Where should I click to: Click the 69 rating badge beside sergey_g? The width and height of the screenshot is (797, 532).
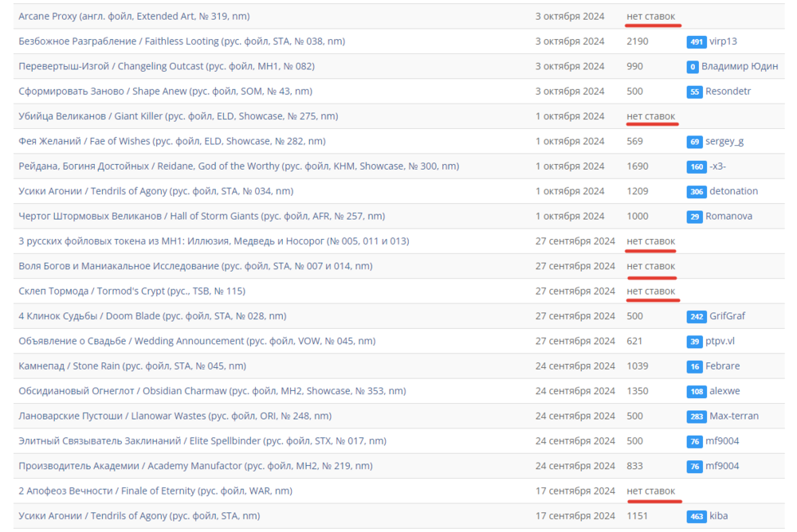pos(694,142)
